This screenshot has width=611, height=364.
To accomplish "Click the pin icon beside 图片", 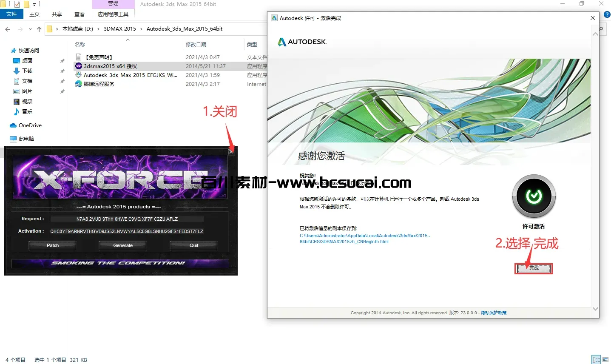I will 63,91.
